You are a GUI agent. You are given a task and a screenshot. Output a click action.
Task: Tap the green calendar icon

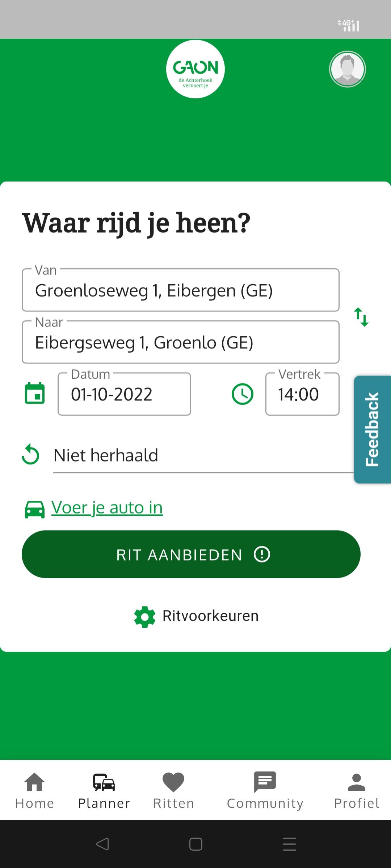35,393
